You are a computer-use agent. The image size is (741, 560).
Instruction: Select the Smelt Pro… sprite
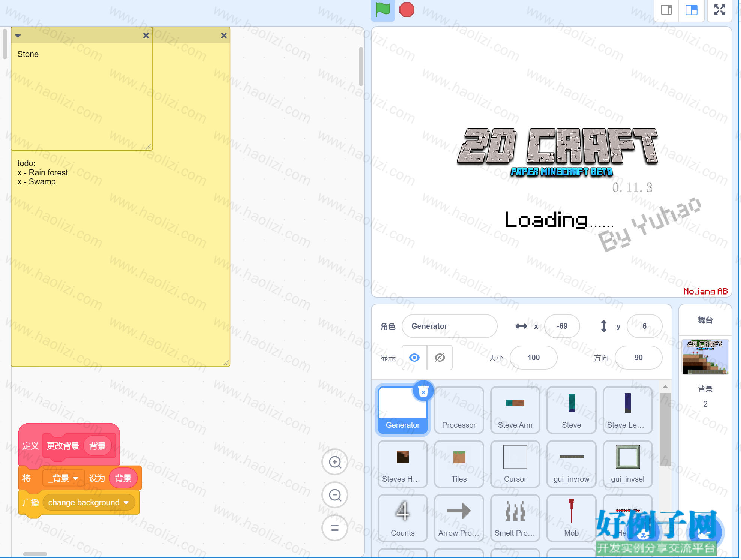tap(515, 518)
